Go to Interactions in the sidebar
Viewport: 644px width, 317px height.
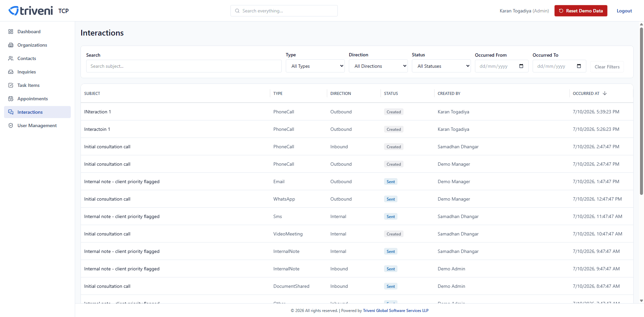click(x=37, y=112)
